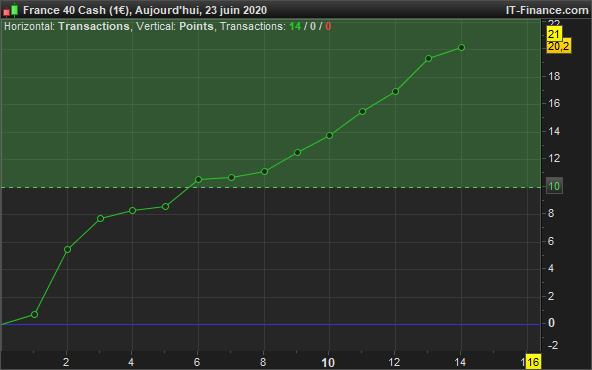Click the red losing transactions count '0'
The image size is (592, 370).
click(x=328, y=26)
